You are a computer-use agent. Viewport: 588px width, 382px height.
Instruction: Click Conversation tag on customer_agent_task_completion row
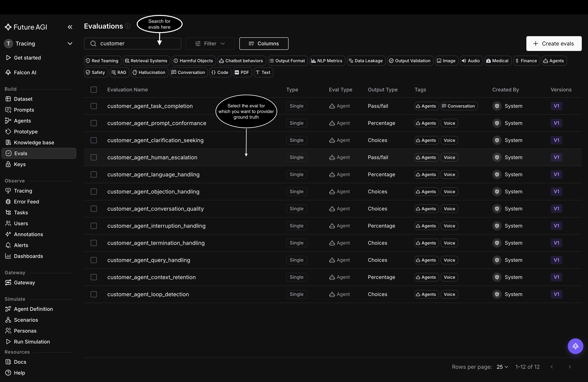point(459,106)
